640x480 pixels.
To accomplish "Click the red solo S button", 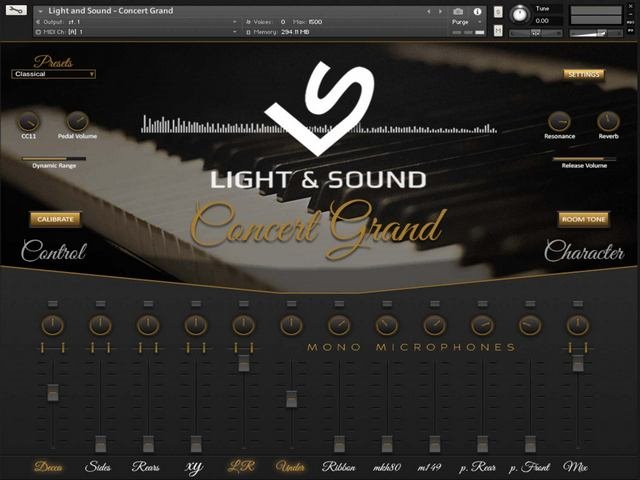I will pyautogui.click(x=496, y=12).
